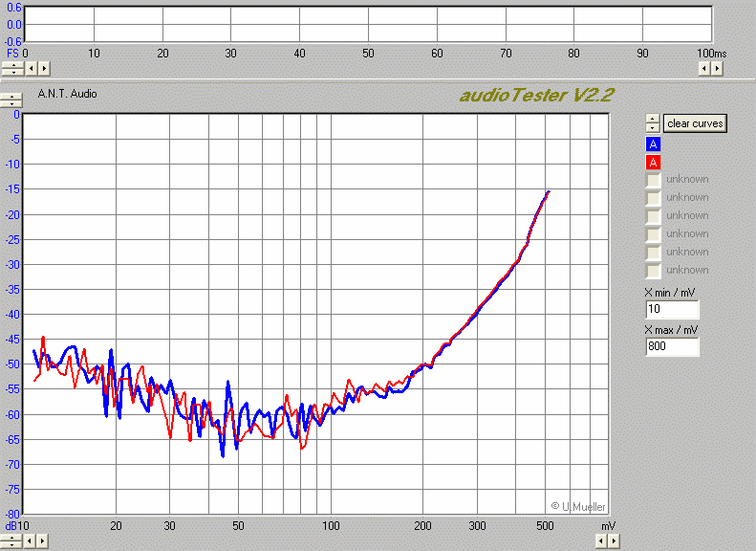The width and height of the screenshot is (756, 551).
Task: Tick the fourth unknown curve checkbox
Action: [x=653, y=234]
